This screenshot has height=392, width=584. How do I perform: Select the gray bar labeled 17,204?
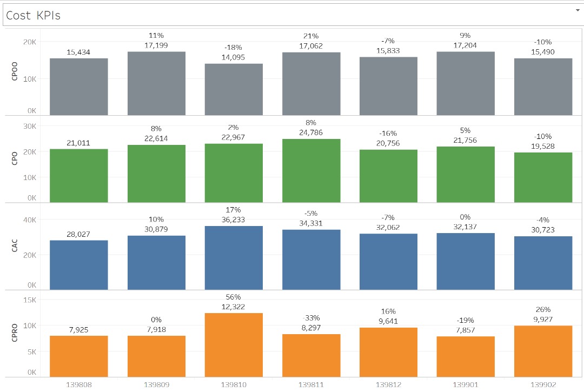466,83
